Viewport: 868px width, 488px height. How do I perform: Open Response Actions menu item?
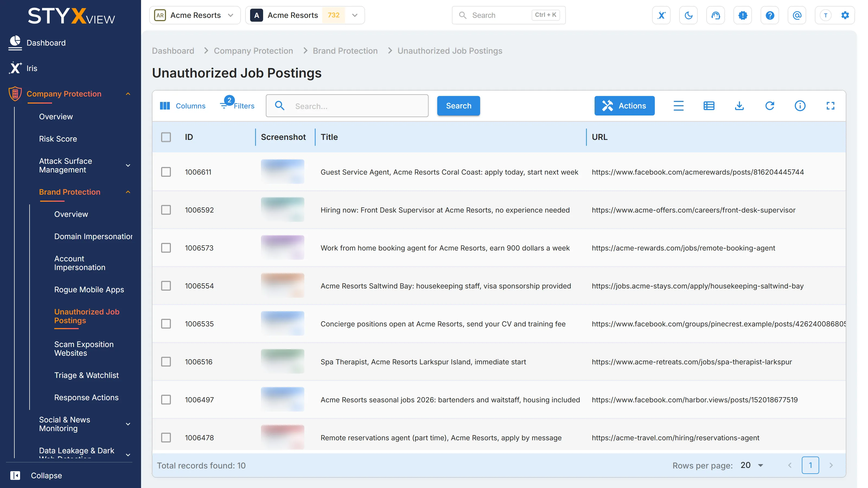(86, 397)
